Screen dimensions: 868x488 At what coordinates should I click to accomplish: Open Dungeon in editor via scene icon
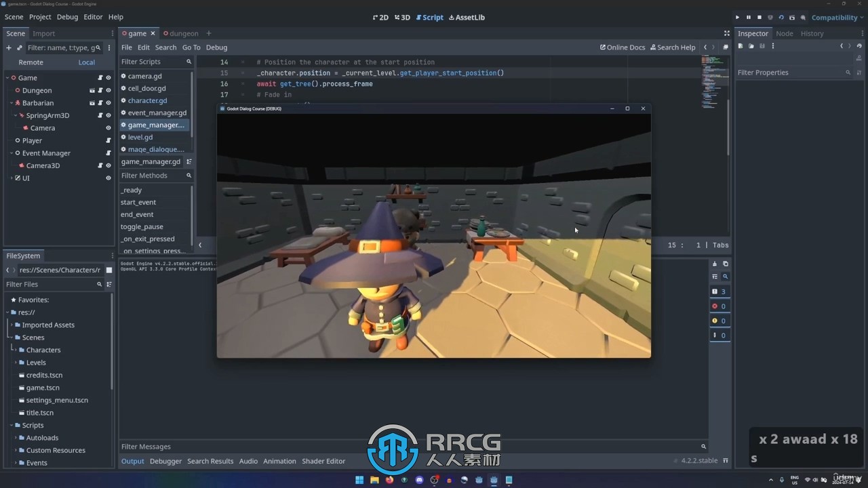[92, 90]
